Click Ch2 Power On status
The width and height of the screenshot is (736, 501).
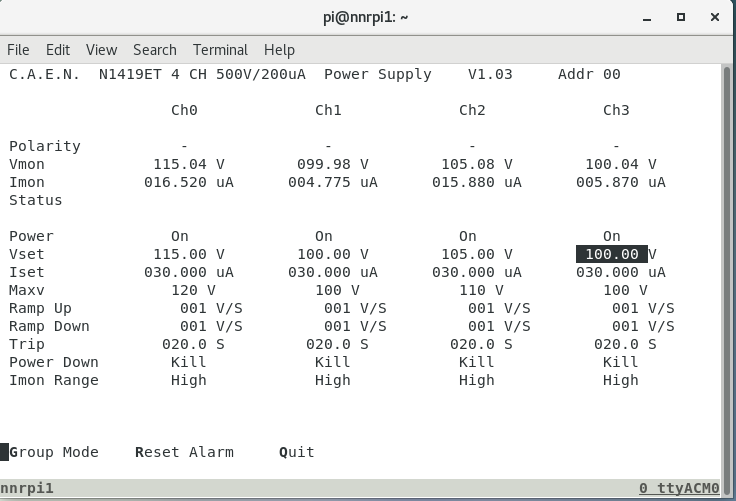[468, 236]
